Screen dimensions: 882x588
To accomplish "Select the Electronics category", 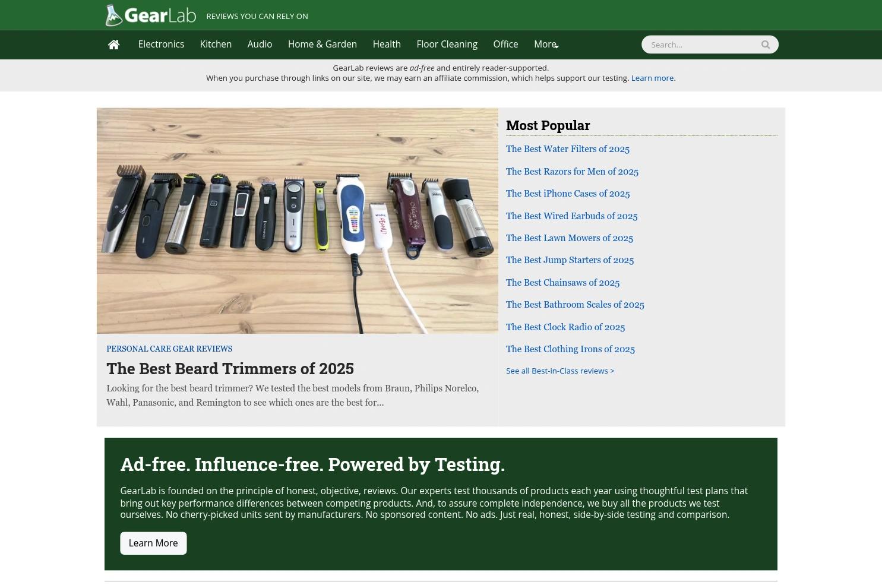I will point(161,44).
